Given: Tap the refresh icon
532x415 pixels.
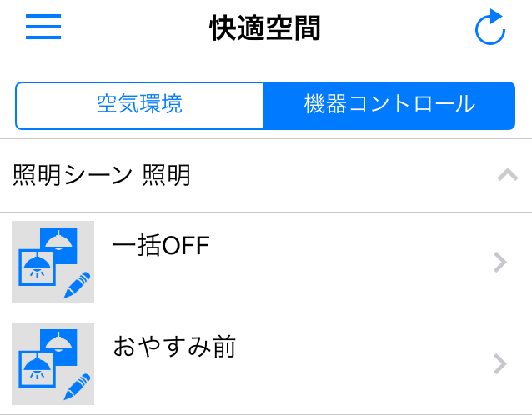Looking at the screenshot, I should click(x=490, y=27).
